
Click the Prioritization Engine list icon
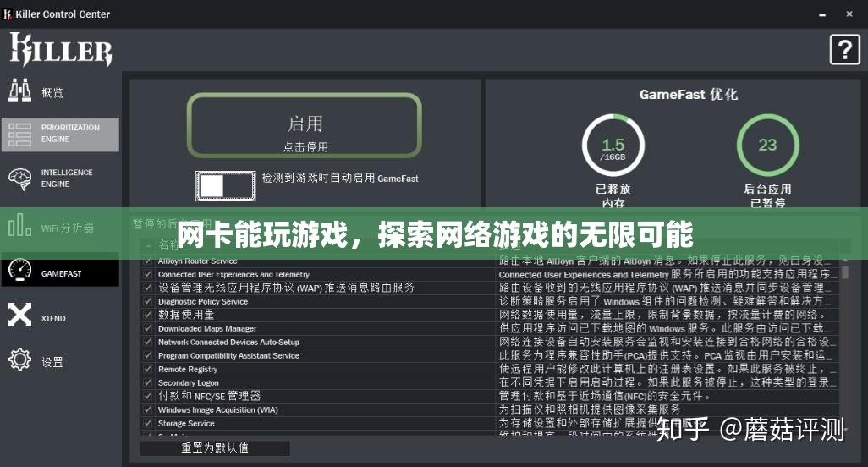click(x=20, y=135)
